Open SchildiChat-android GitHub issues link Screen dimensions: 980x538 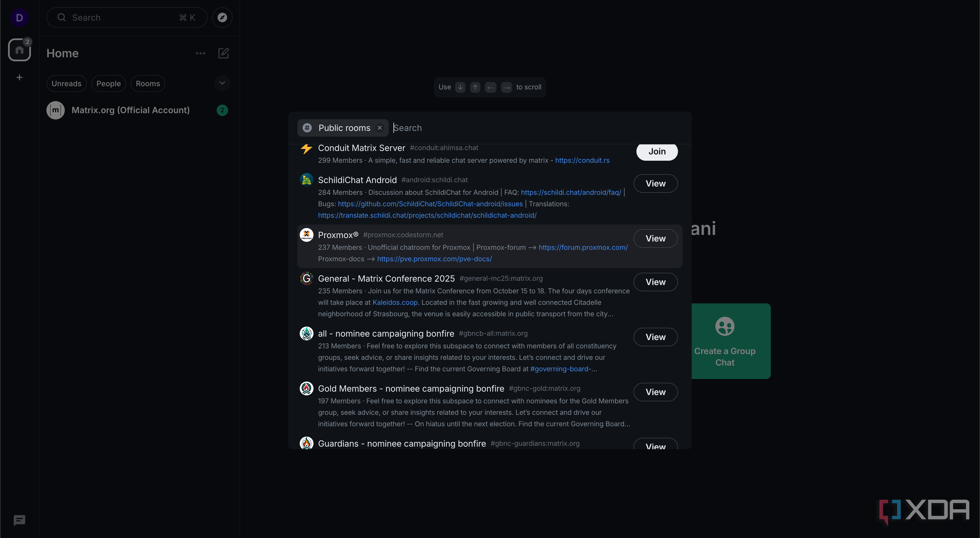point(430,204)
